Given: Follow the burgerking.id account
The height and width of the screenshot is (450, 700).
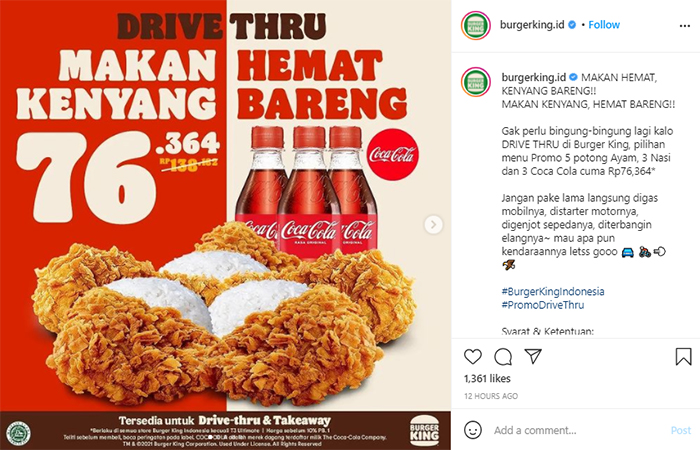Looking at the screenshot, I should point(604,25).
